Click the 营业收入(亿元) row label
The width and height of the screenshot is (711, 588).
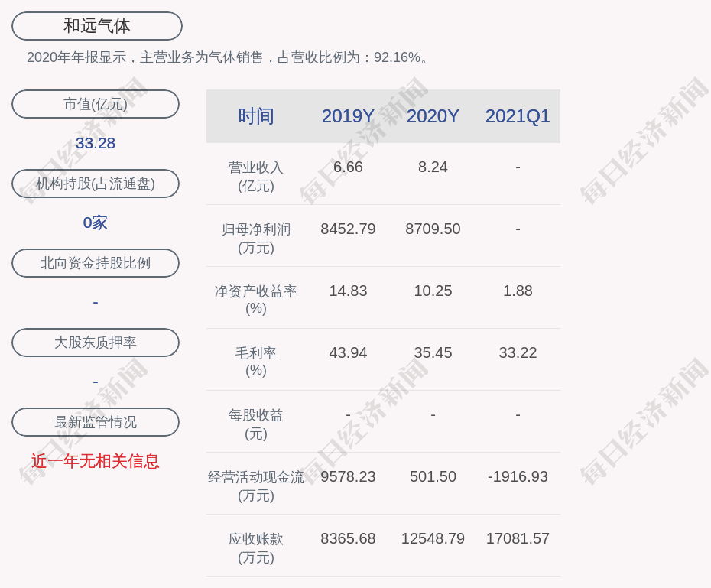click(x=256, y=176)
